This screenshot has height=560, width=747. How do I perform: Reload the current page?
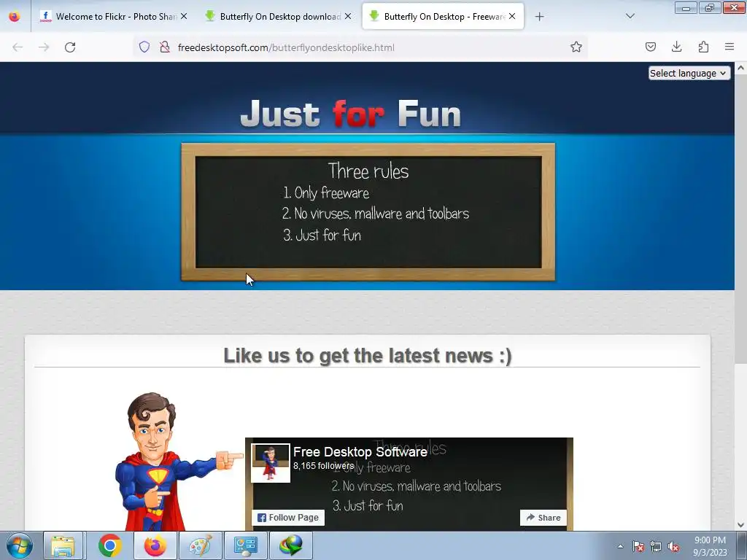(x=70, y=47)
